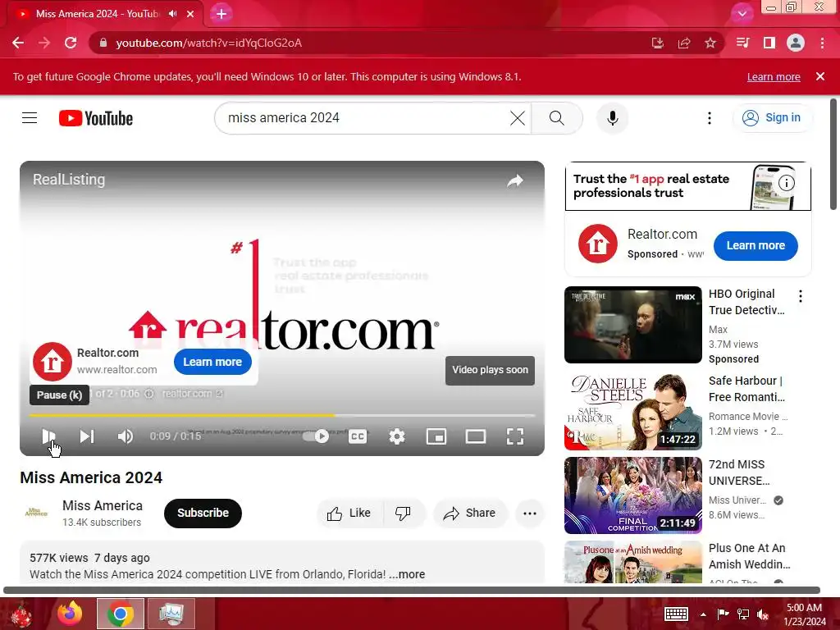
Task: Open the tab search dropdown arrow
Action: [x=742, y=14]
